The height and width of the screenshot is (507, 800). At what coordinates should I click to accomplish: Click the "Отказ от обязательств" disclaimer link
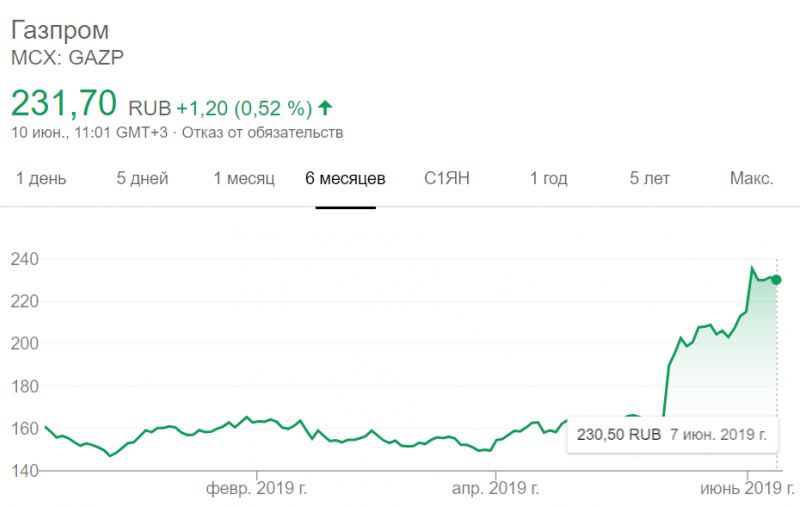pyautogui.click(x=263, y=133)
